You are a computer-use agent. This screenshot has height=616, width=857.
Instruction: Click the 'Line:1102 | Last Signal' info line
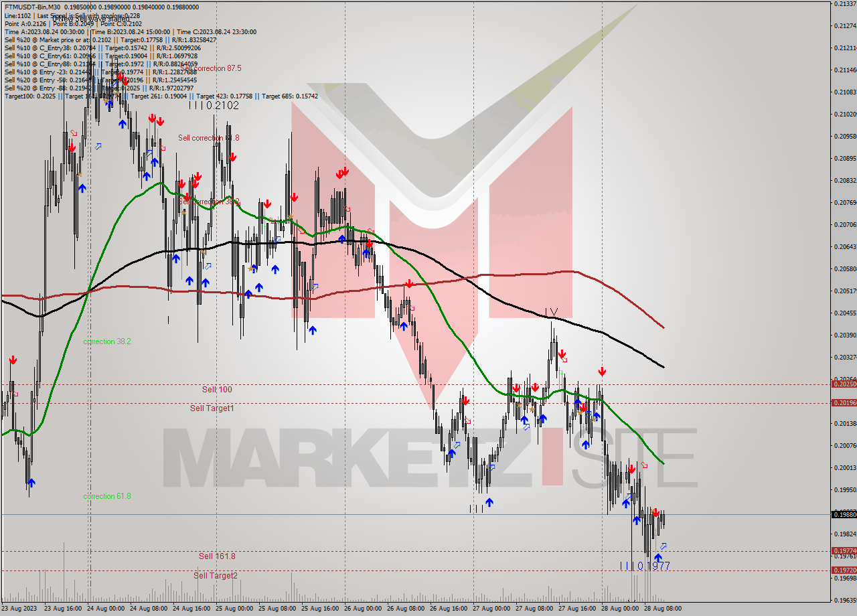(72, 15)
